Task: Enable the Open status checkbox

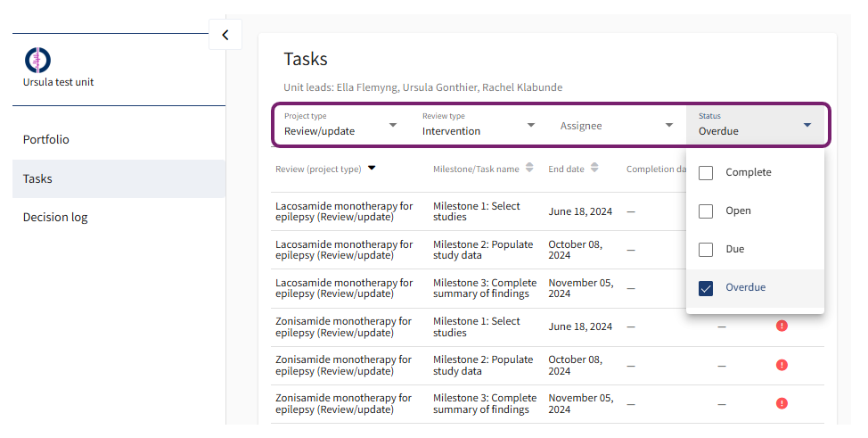Action: (706, 211)
